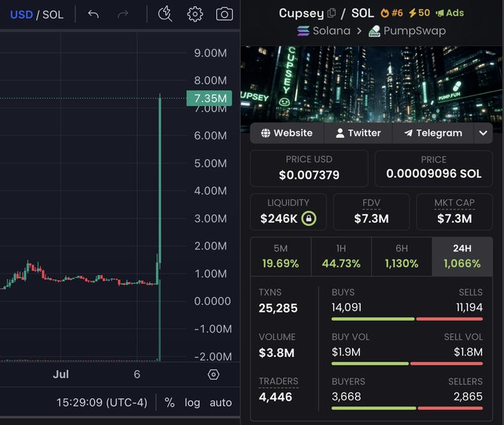This screenshot has width=504, height=425.
Task: Click the lightning 50 boosts badge
Action: [x=420, y=13]
